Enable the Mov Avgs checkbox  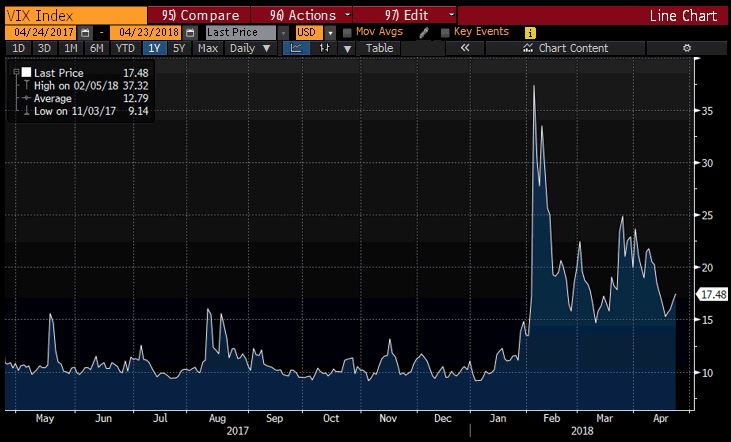tap(347, 33)
